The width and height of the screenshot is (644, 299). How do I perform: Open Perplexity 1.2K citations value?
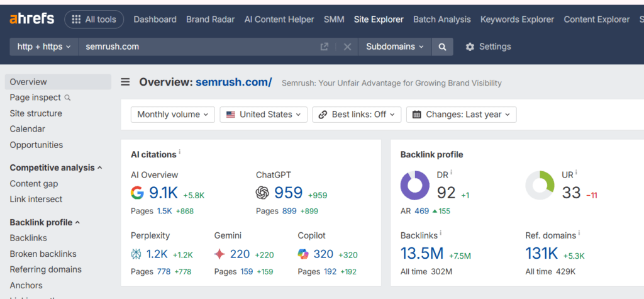pos(157,254)
